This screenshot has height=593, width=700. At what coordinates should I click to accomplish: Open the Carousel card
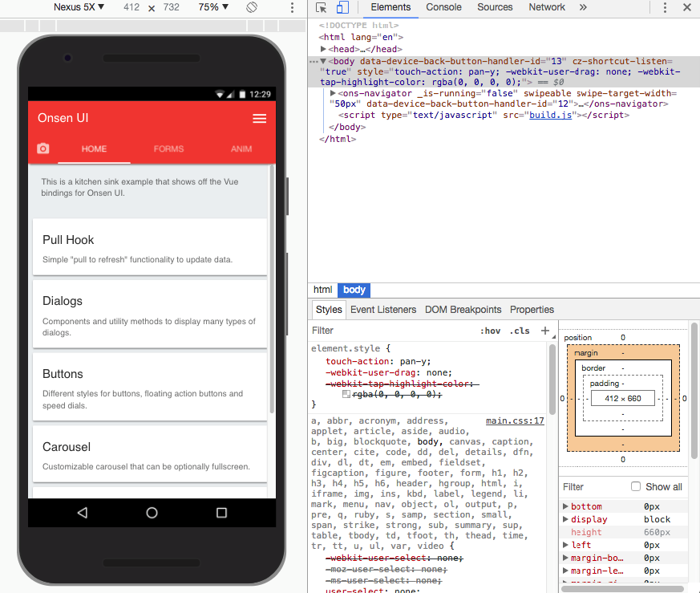150,454
